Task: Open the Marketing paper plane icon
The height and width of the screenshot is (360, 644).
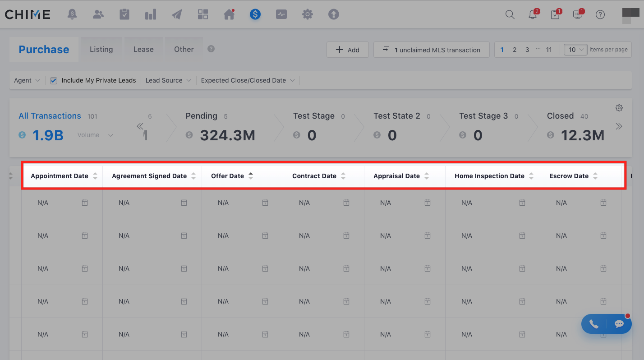Action: pos(177,14)
